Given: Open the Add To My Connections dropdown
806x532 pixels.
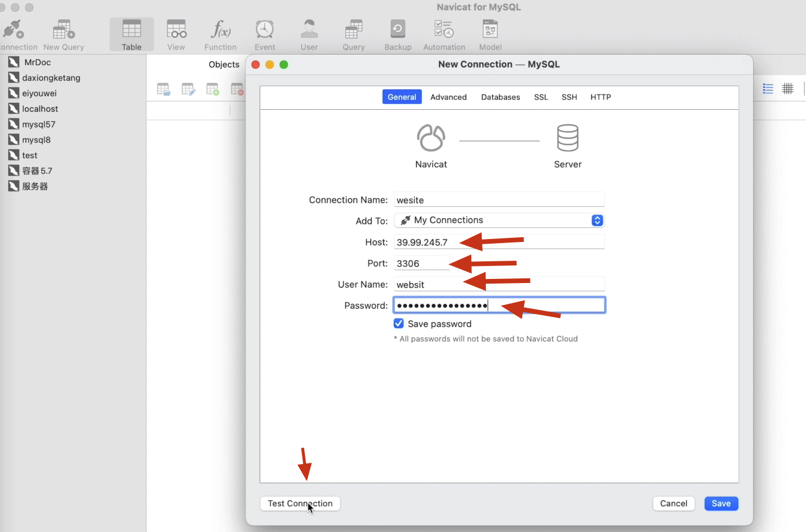Looking at the screenshot, I should tap(499, 220).
